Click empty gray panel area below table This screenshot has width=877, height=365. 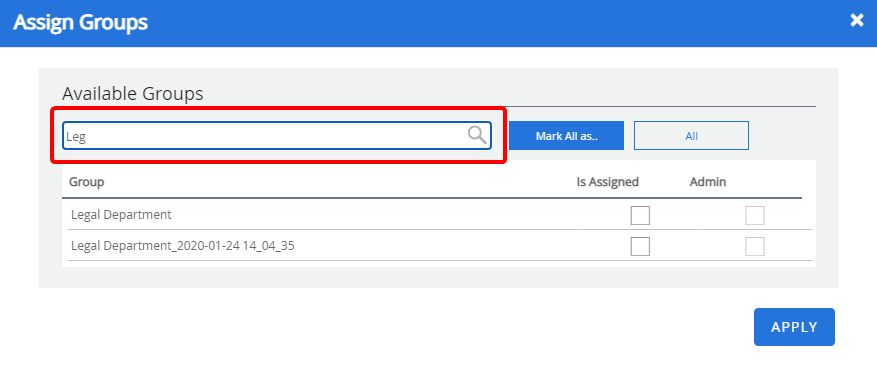point(438,277)
